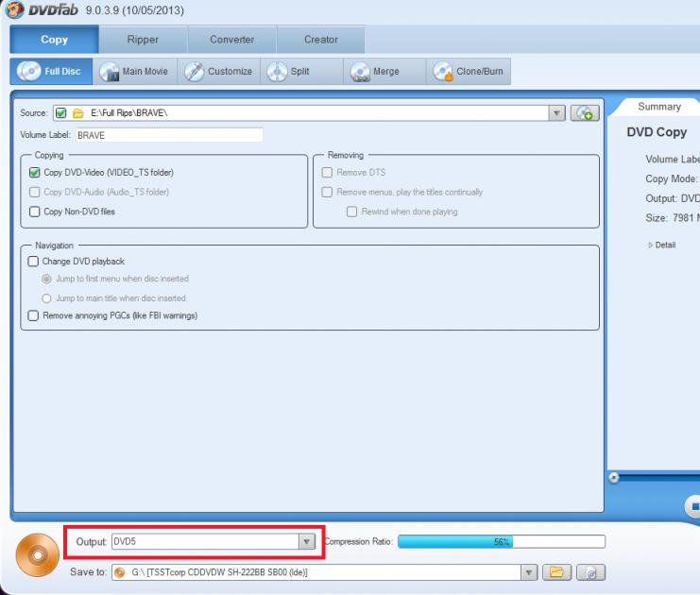Enable Remove menus, play the titles continually

[327, 192]
